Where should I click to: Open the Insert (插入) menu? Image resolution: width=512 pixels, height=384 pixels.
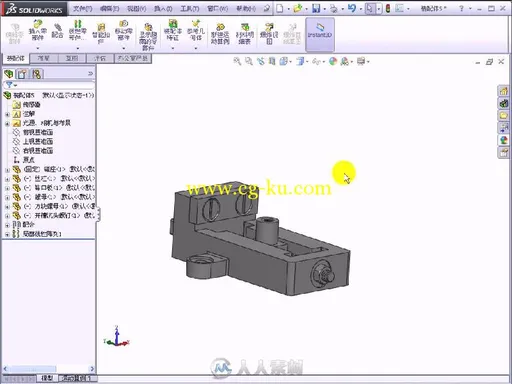pos(163,8)
